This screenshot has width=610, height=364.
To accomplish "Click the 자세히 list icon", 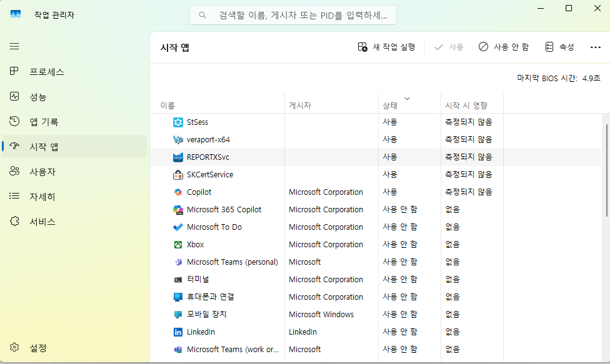I will [x=14, y=196].
